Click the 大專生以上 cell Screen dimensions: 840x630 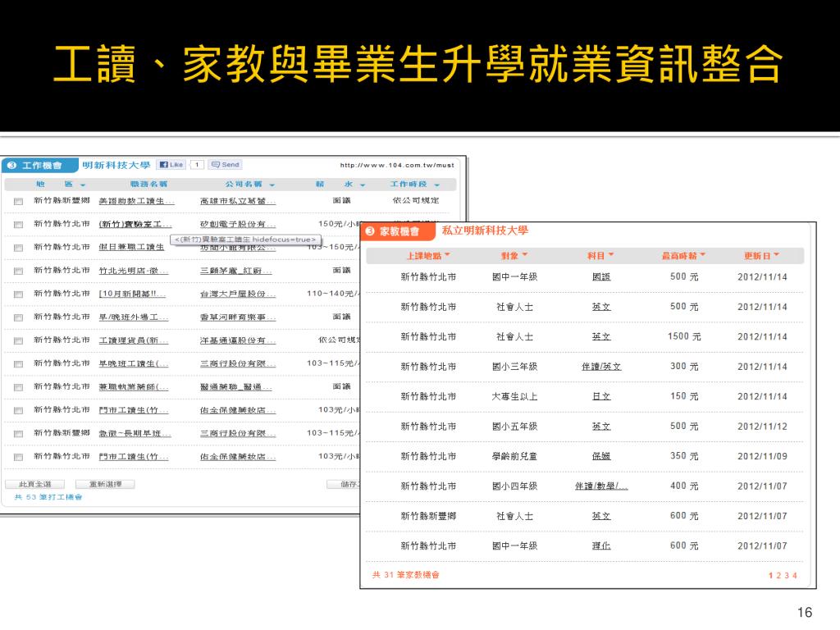click(x=514, y=397)
